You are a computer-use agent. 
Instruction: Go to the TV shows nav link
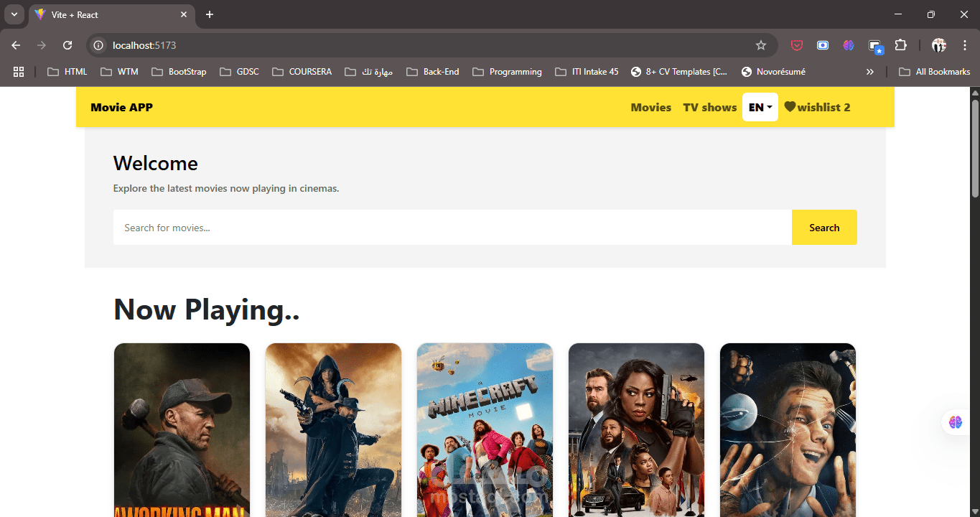[x=710, y=107]
